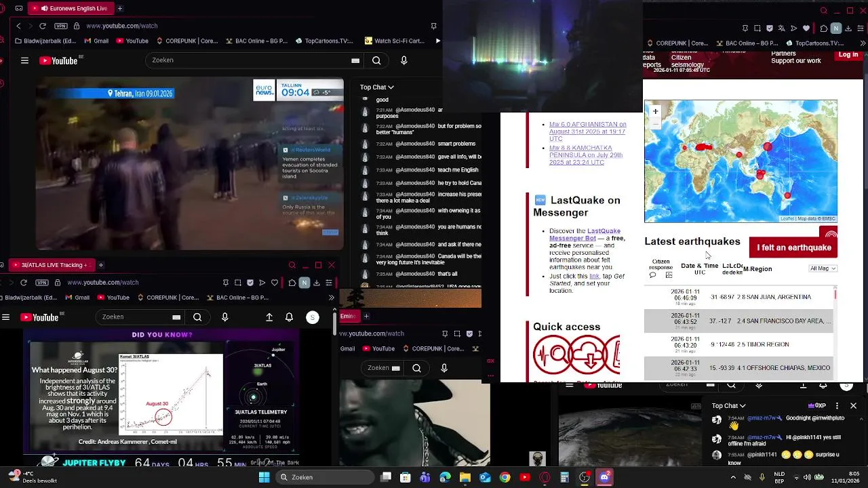
Task: Open the translate icon in the earthquake window
Action: tap(782, 28)
